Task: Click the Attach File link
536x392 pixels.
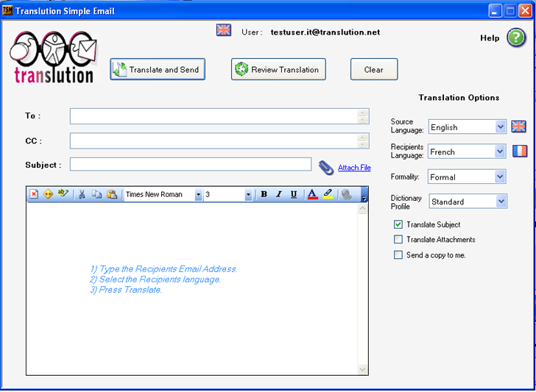Action: [354, 168]
